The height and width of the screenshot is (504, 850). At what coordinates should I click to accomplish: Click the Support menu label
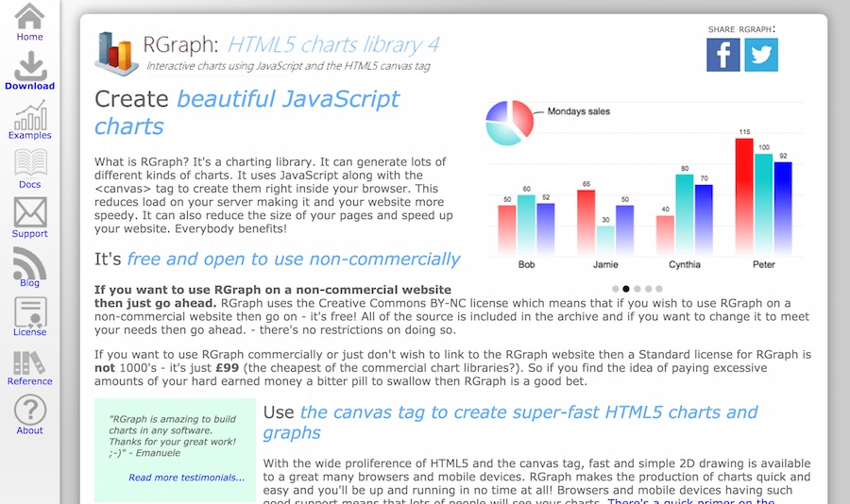coord(30,233)
